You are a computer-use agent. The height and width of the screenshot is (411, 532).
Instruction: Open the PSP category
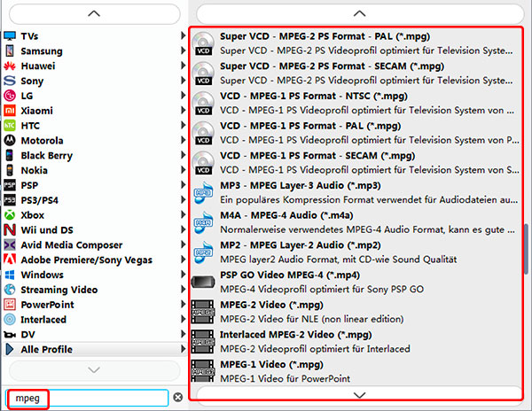click(x=95, y=185)
